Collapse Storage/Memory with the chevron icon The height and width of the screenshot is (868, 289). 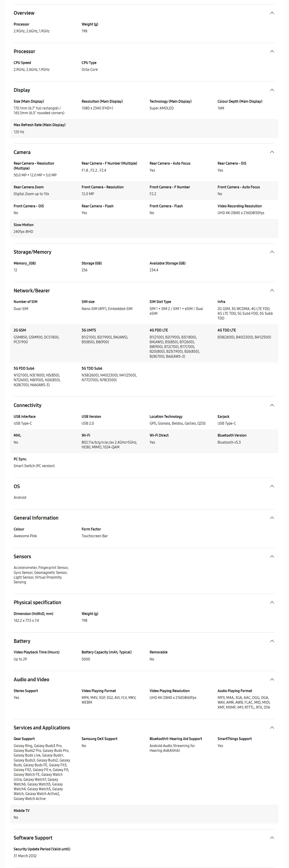(272, 252)
